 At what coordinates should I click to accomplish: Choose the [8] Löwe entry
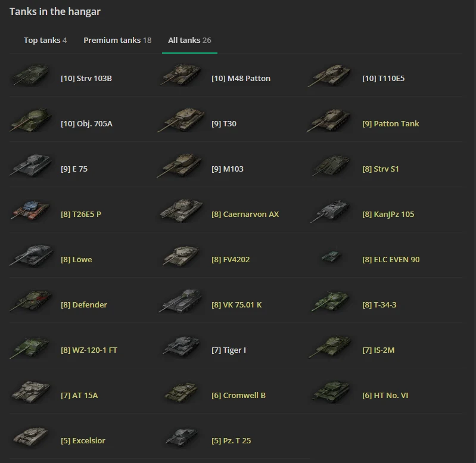tap(76, 259)
